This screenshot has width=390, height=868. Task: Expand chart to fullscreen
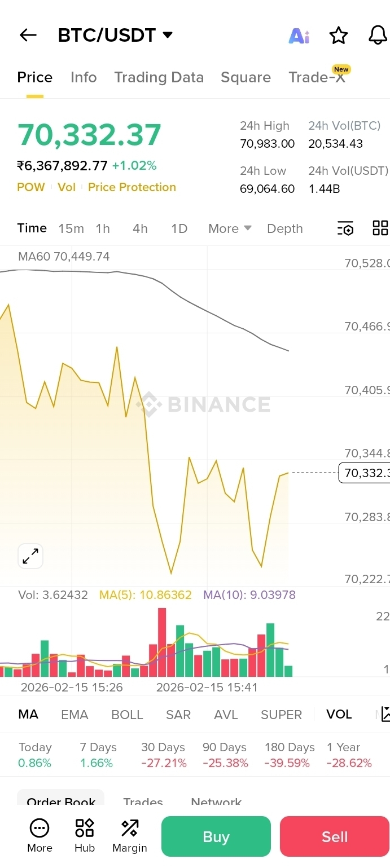(30, 556)
